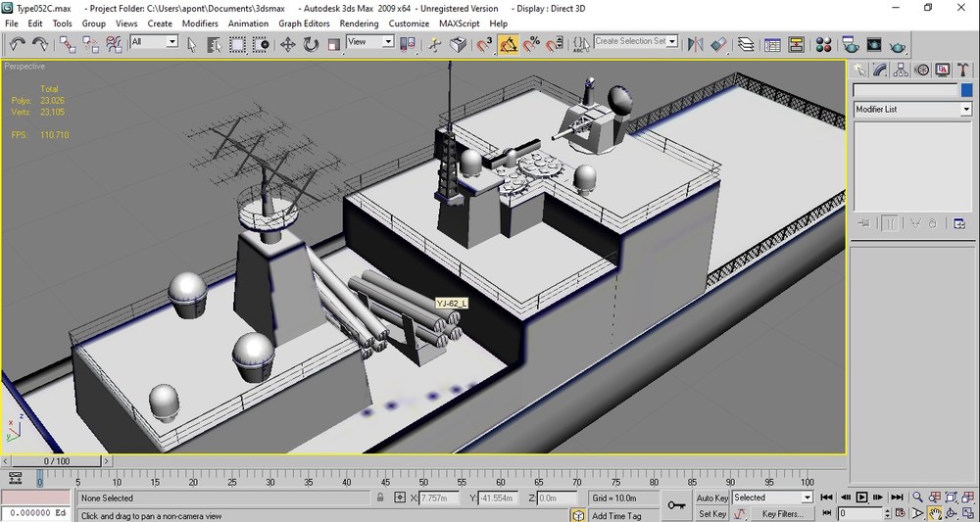The height and width of the screenshot is (522, 980).
Task: Toggle the Angle Snap button
Action: click(x=508, y=44)
